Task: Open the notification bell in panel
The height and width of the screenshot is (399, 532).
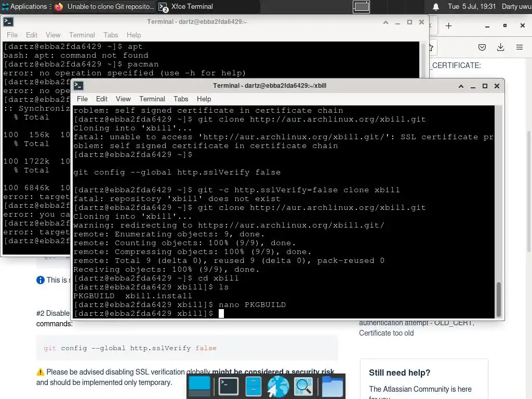Action: point(436,6)
